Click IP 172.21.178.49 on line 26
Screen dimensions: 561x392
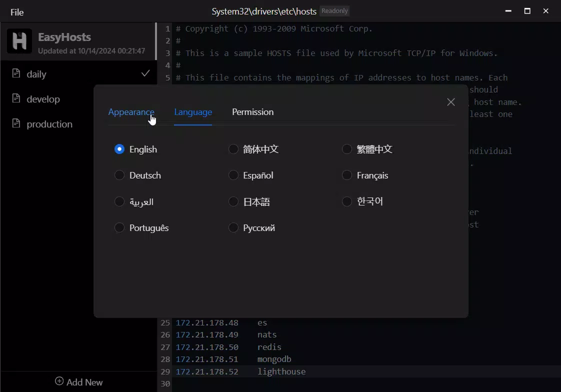pos(207,335)
